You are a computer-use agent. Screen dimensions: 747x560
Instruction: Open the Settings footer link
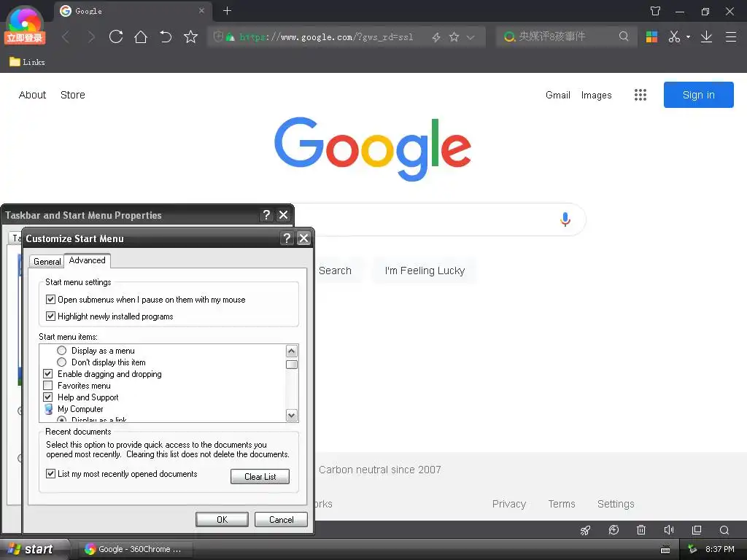(x=616, y=504)
